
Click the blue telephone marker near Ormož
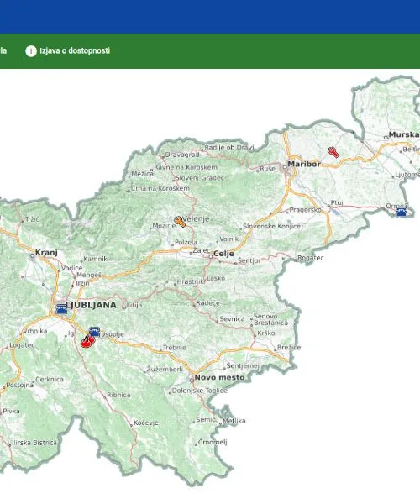pos(401,213)
